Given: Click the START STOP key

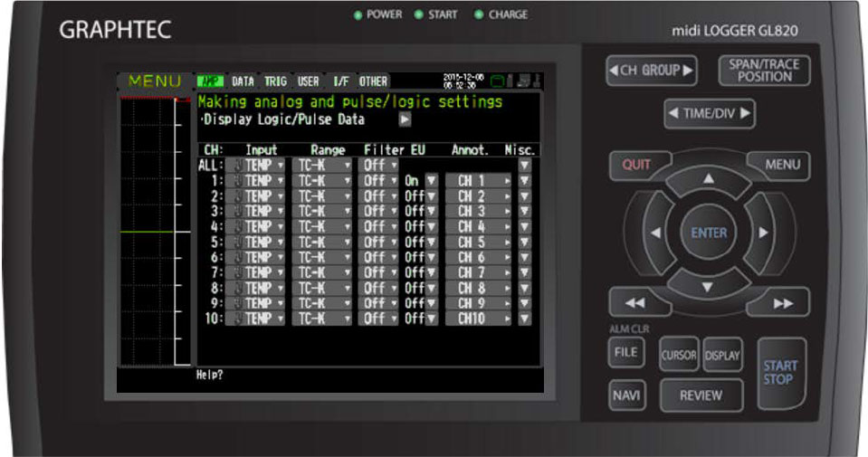Looking at the screenshot, I should point(781,373).
